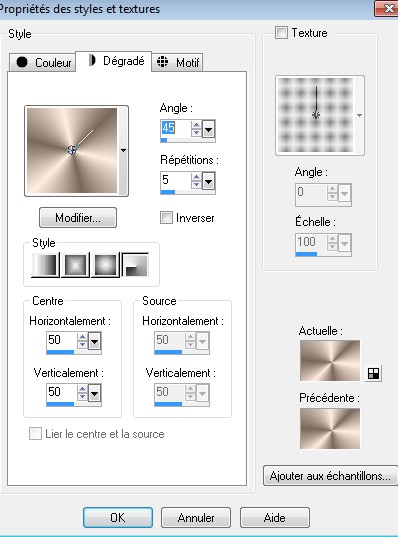
Task: Select the linear gradient style icon
Action: (45, 265)
